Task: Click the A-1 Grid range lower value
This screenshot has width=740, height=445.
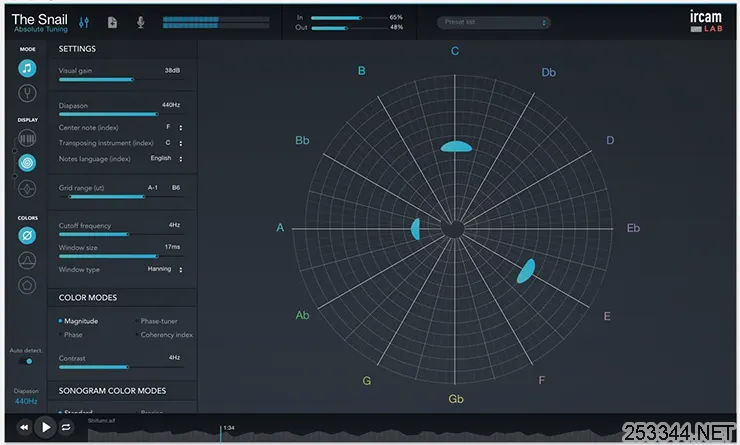Action: point(152,187)
